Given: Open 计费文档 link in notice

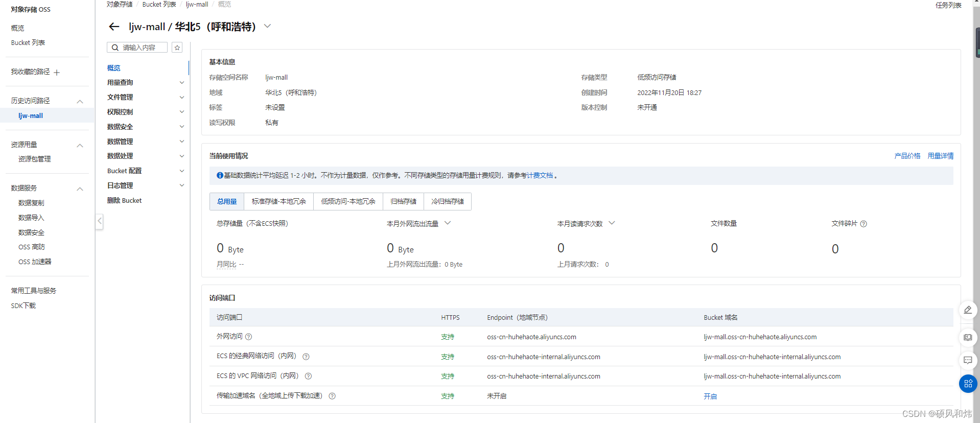Looking at the screenshot, I should 540,175.
